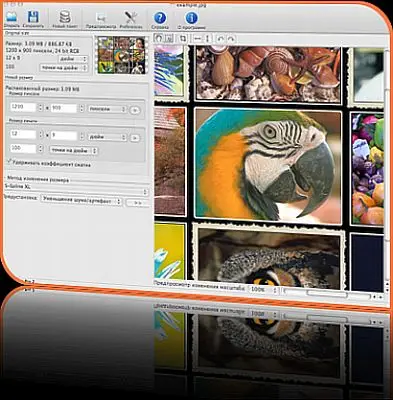
Task: Flip the image horizontally in preview toolbar
Action: [x=198, y=39]
